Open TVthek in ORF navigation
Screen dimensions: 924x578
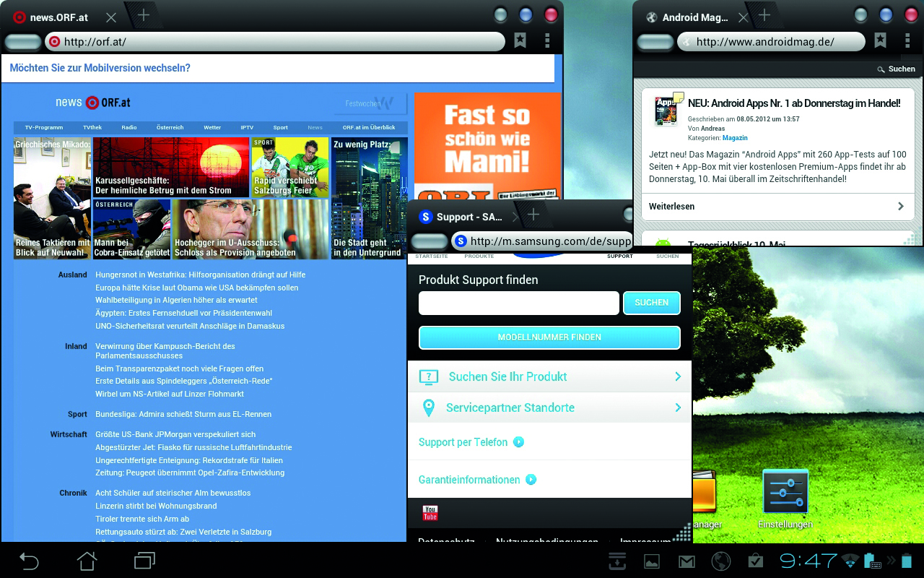click(x=92, y=127)
